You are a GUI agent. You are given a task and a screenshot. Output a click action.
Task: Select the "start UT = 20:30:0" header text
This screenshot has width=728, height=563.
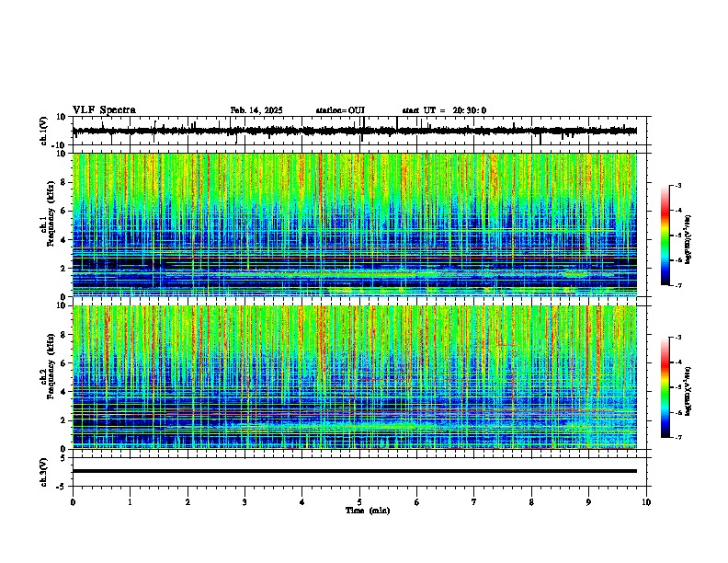click(x=444, y=110)
